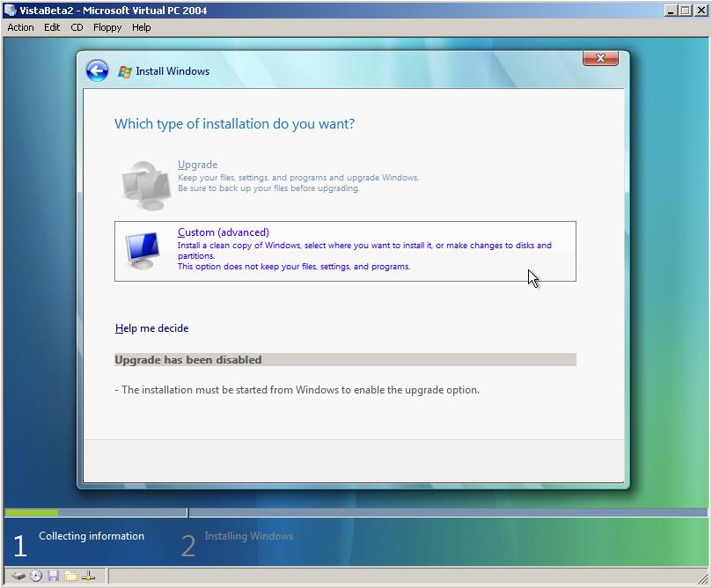Open the Help menu
This screenshot has width=712, height=588.
tap(141, 27)
